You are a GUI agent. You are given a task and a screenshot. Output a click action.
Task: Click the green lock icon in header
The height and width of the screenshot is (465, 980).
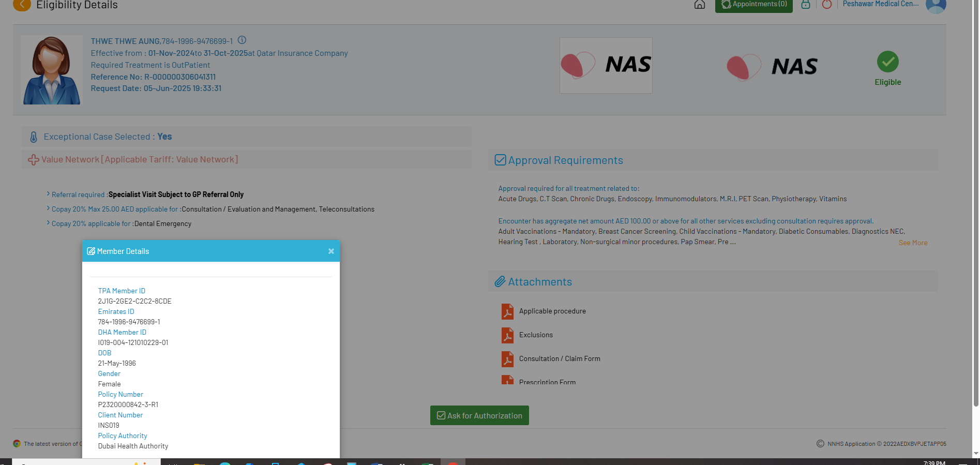pos(806,5)
